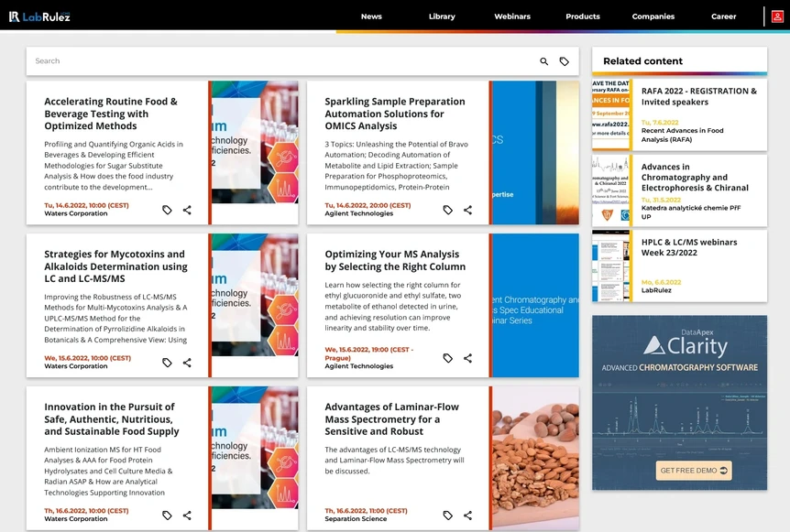Open RAFA 2022 - REGISTRATION related item
The image size is (790, 532).
(698, 97)
